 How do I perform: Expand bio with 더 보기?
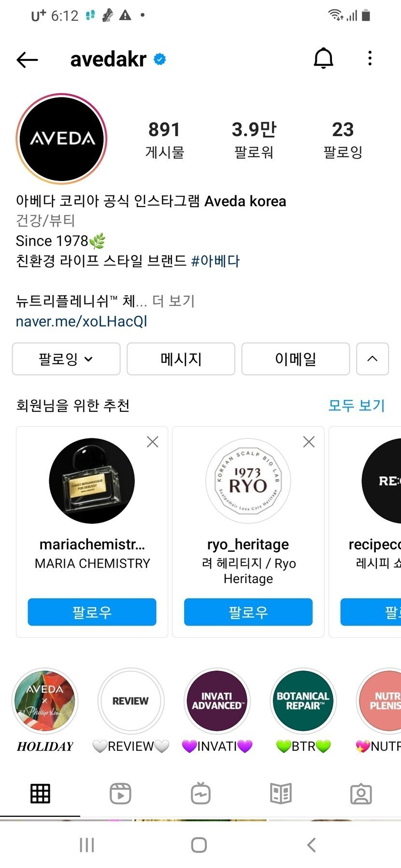point(173,301)
